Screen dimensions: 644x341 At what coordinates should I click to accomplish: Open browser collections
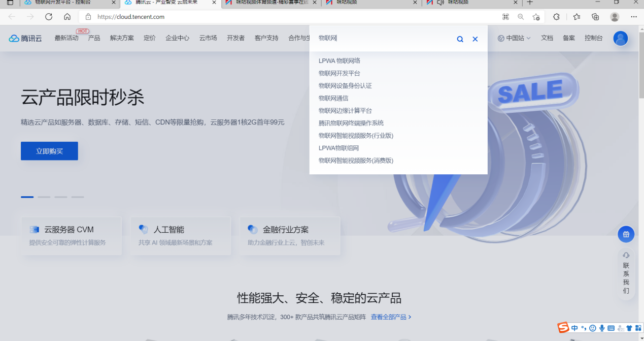coord(595,17)
